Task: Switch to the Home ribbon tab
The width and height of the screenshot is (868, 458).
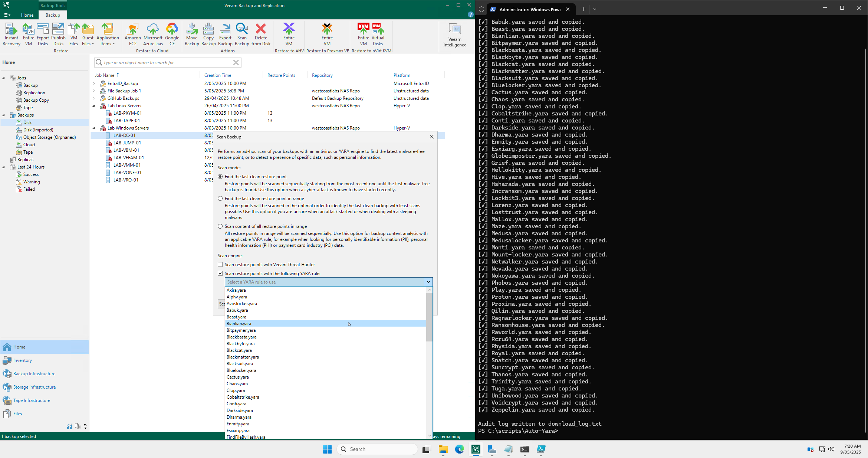Action: click(x=27, y=15)
